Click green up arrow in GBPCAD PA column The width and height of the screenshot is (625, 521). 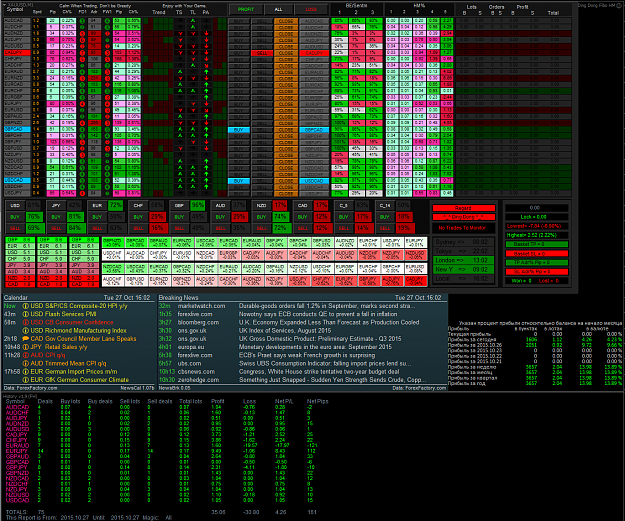click(x=206, y=129)
